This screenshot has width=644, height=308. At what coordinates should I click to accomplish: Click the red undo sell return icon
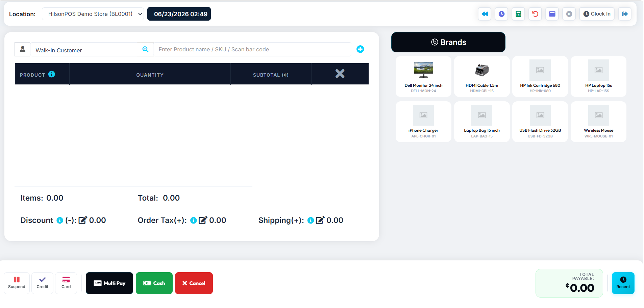[535, 14]
